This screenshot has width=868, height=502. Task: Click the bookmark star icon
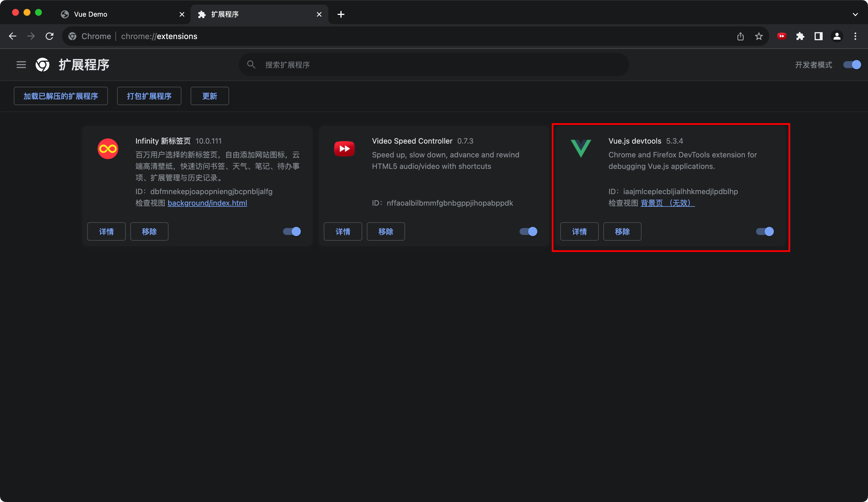pos(759,36)
